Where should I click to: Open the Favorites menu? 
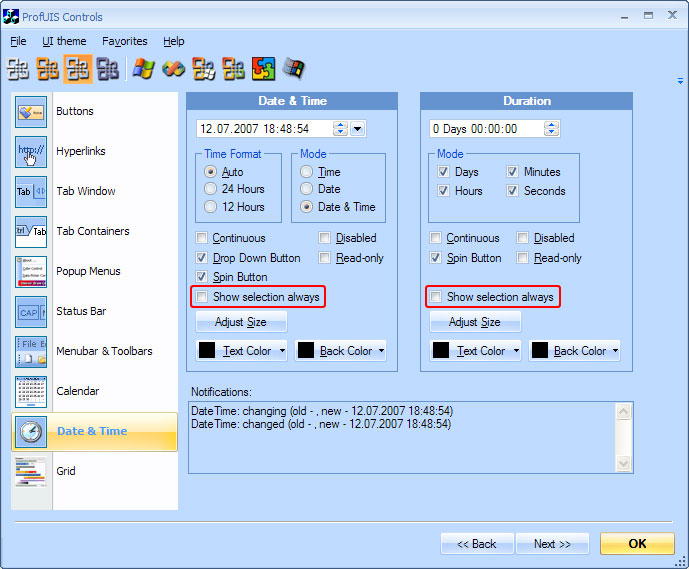tap(125, 41)
